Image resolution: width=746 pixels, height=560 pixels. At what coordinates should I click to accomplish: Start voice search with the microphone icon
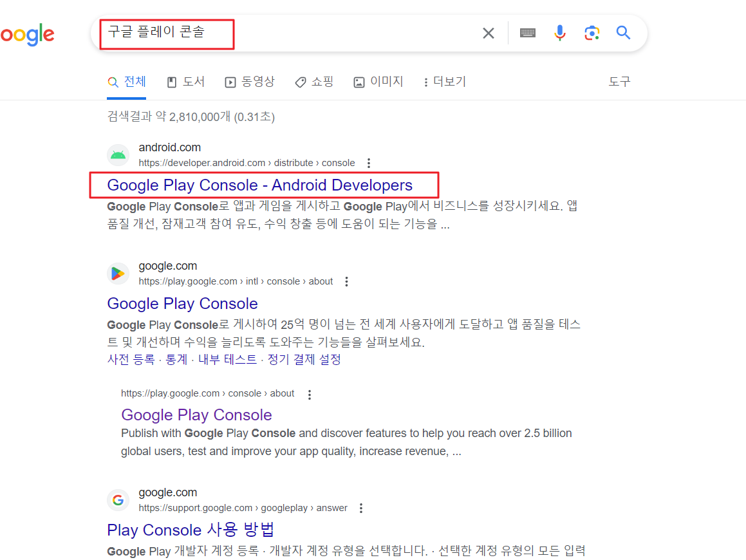[560, 33]
